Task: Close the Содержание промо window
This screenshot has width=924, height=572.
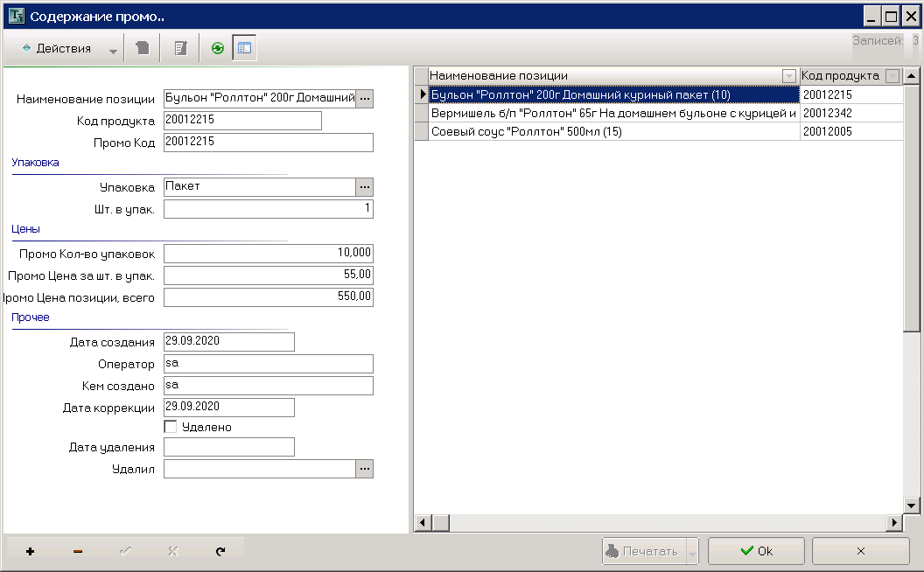Action: [911, 16]
